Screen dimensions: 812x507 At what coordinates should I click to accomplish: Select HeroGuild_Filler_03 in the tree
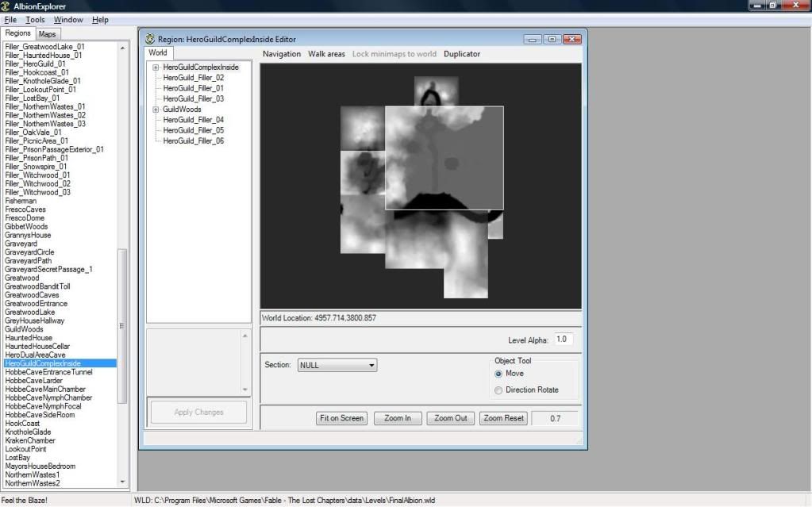click(x=193, y=99)
